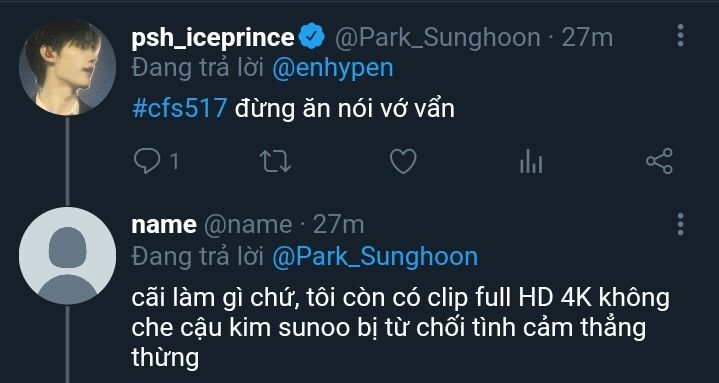View tweet analytics bar chart icon
This screenshot has width=719, height=383.
(531, 161)
